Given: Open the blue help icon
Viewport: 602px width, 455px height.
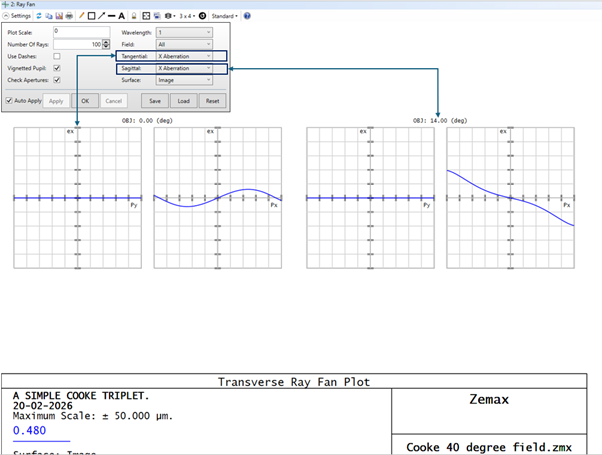Looking at the screenshot, I should coord(247,16).
